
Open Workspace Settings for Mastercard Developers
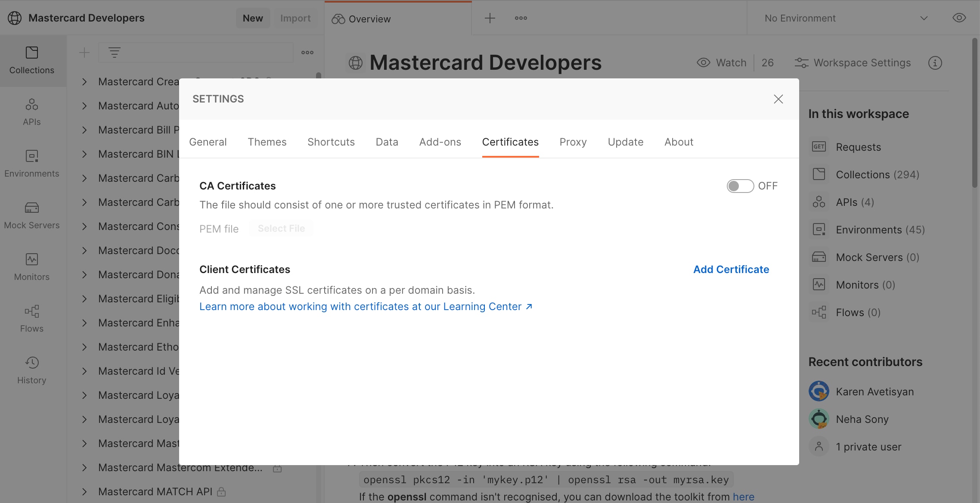(x=853, y=62)
